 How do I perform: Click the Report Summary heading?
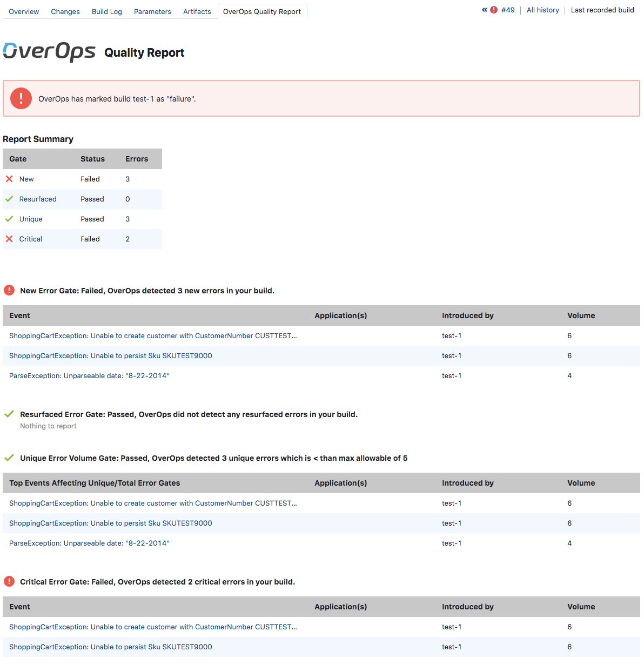pos(38,139)
